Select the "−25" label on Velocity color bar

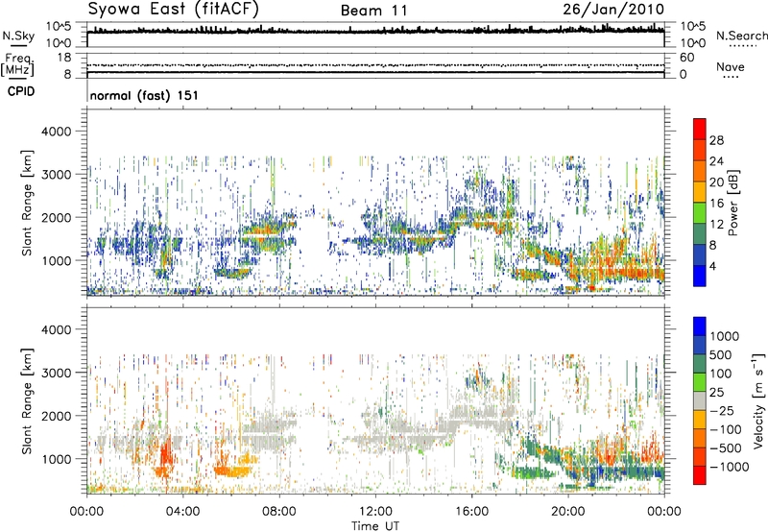click(722, 410)
